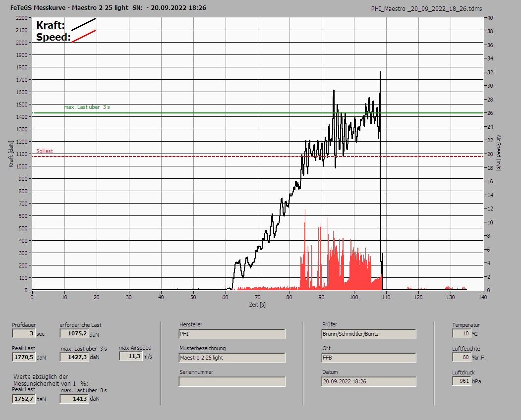This screenshot has height=420, width=521.
Task: Click the Kraft [daN] axis label
Action: pyautogui.click(x=11, y=154)
